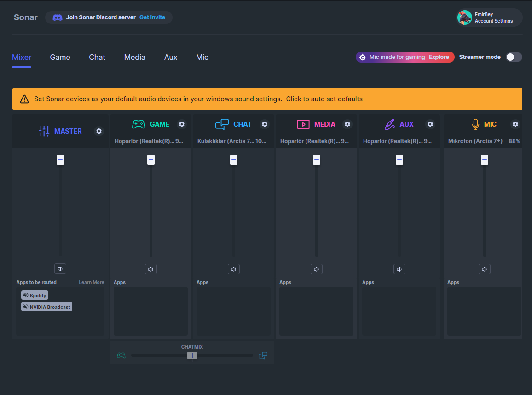This screenshot has width=532, height=395.
Task: Switch to the Chat tab
Action: tap(97, 58)
